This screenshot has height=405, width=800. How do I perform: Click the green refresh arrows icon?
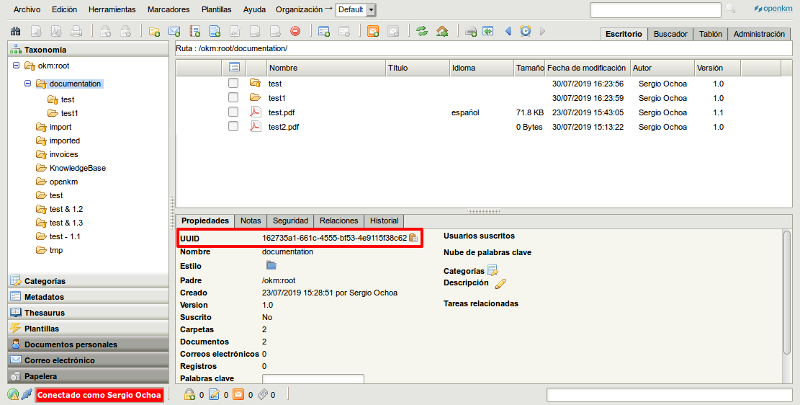(421, 32)
